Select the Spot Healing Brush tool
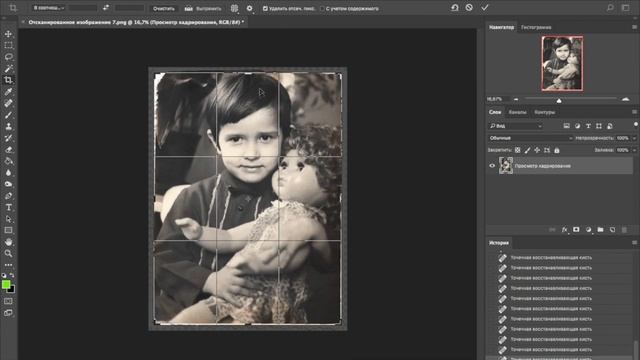This screenshot has height=360, width=640. [x=8, y=103]
